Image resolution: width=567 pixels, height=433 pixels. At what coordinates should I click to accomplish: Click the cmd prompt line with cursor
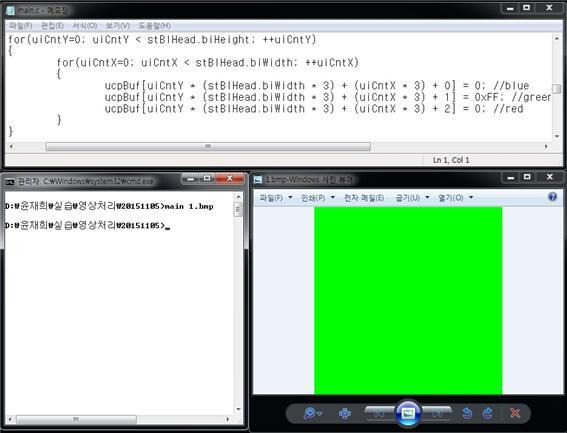88,225
